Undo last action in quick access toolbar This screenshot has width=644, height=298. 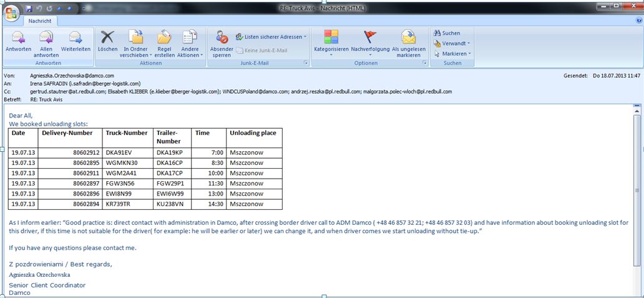pyautogui.click(x=40, y=8)
